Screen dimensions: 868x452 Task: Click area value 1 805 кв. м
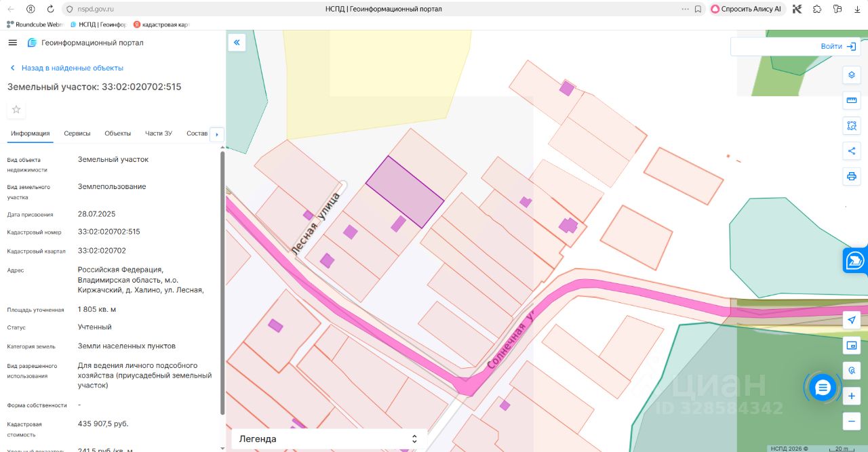(x=97, y=310)
